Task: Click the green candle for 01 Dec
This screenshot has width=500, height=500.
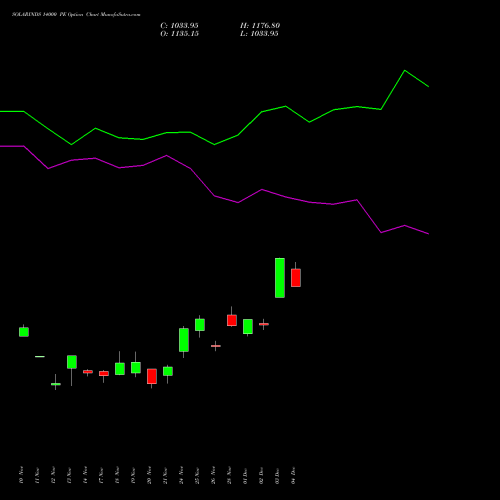Action: (x=248, y=326)
